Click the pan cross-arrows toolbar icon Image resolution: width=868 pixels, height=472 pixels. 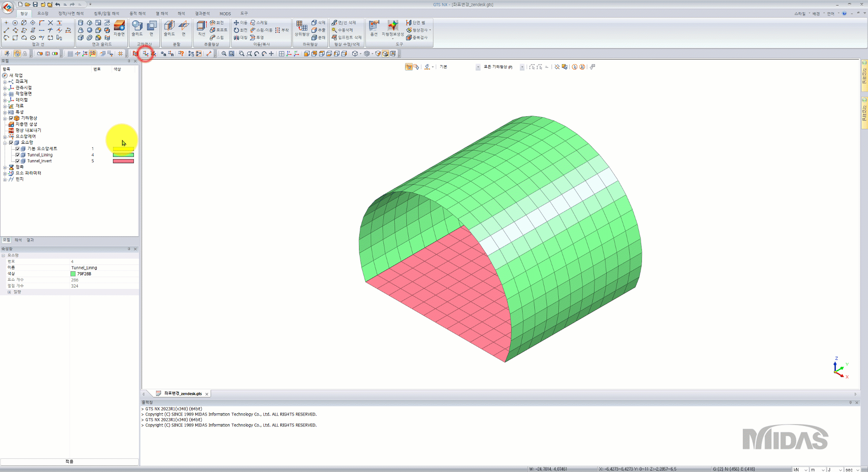[x=271, y=53]
